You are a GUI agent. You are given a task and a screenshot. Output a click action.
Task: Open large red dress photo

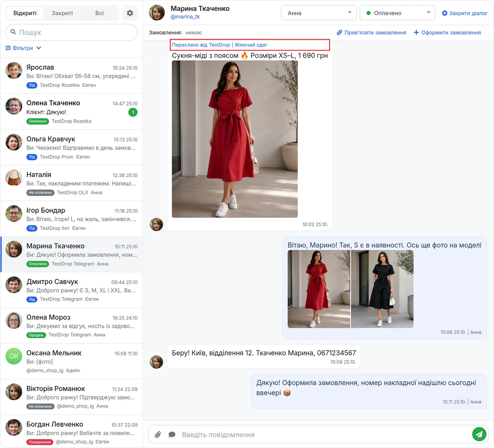point(235,139)
